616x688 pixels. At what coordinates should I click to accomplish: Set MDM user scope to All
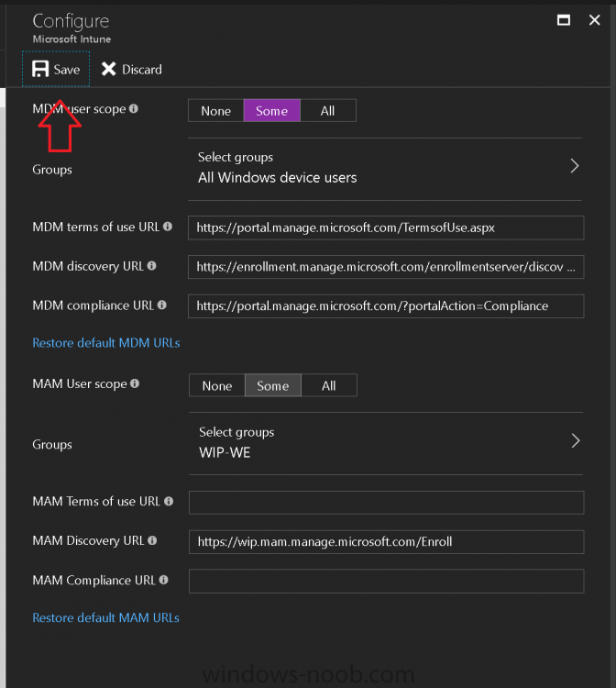pos(327,111)
